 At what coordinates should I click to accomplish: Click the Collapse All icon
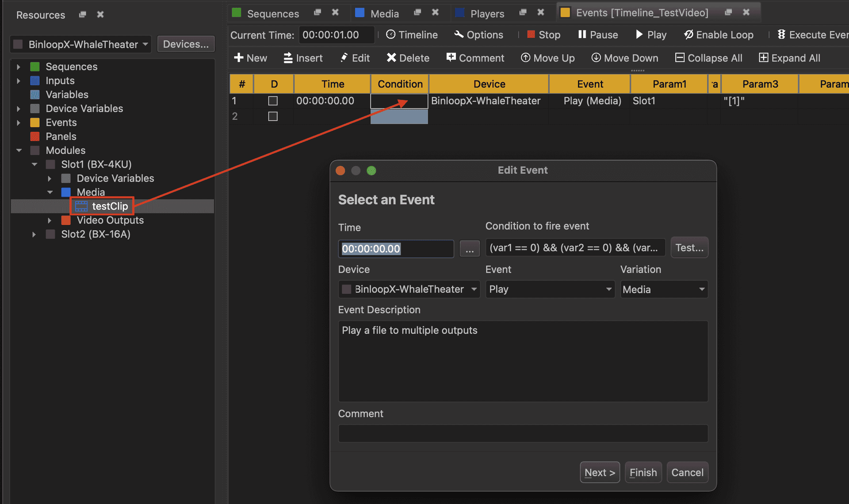(680, 58)
